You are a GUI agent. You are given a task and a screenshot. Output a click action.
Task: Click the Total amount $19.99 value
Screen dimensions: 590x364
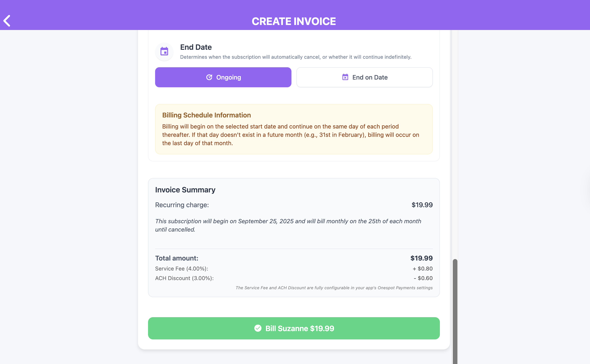point(421,258)
